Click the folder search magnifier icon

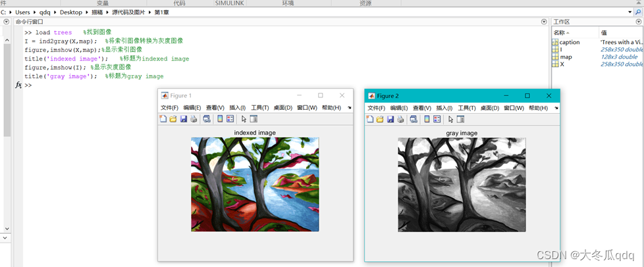638,12
